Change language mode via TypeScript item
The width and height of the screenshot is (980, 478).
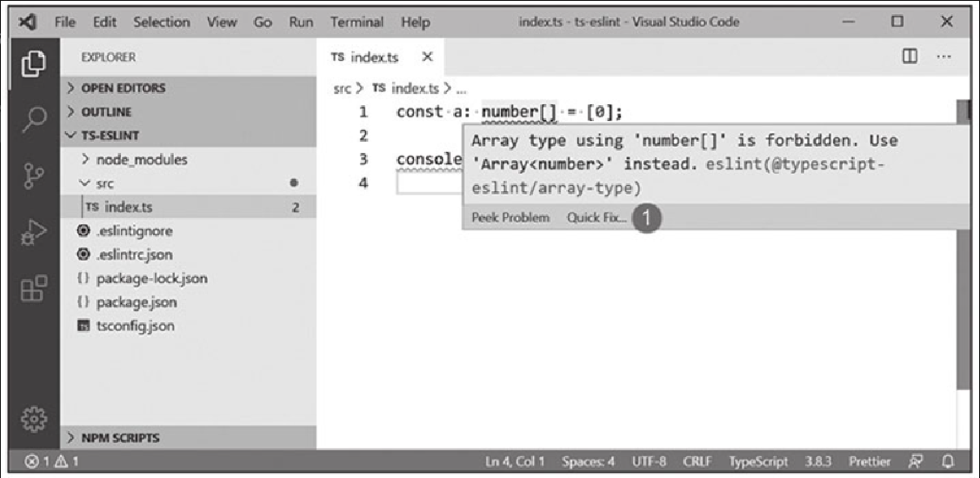(x=758, y=463)
